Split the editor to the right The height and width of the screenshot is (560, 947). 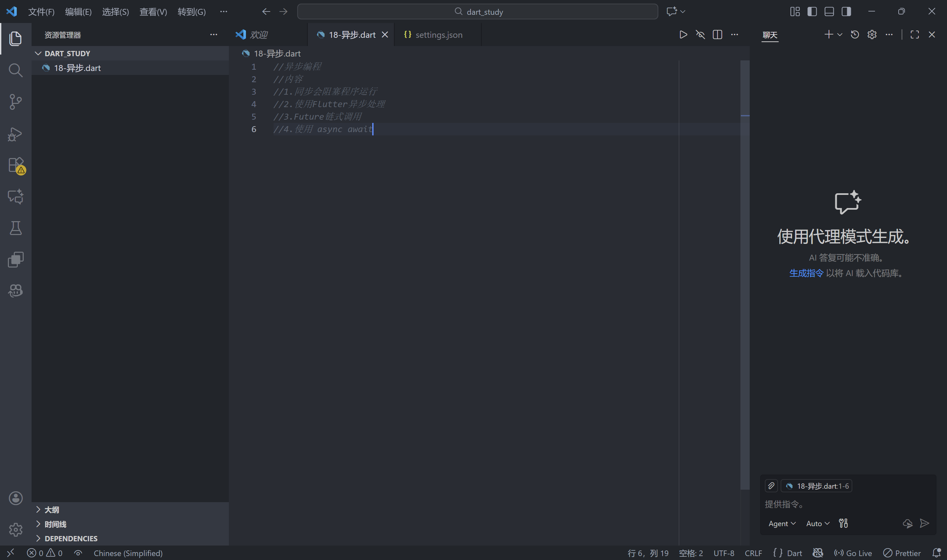[x=717, y=35]
